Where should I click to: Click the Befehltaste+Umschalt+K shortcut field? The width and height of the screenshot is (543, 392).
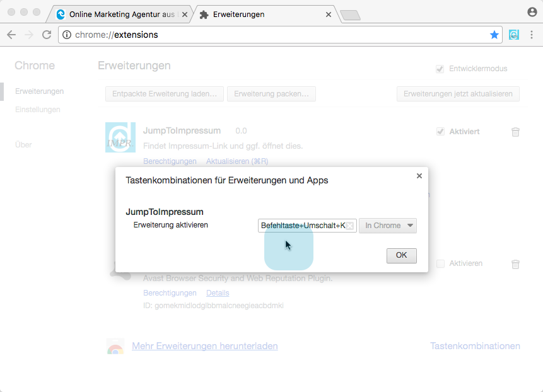303,226
